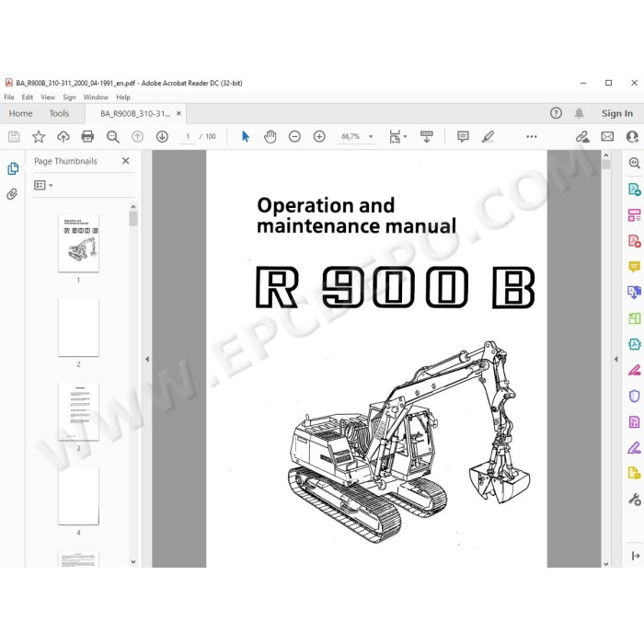Open Protect shield tool in right rail

click(635, 396)
